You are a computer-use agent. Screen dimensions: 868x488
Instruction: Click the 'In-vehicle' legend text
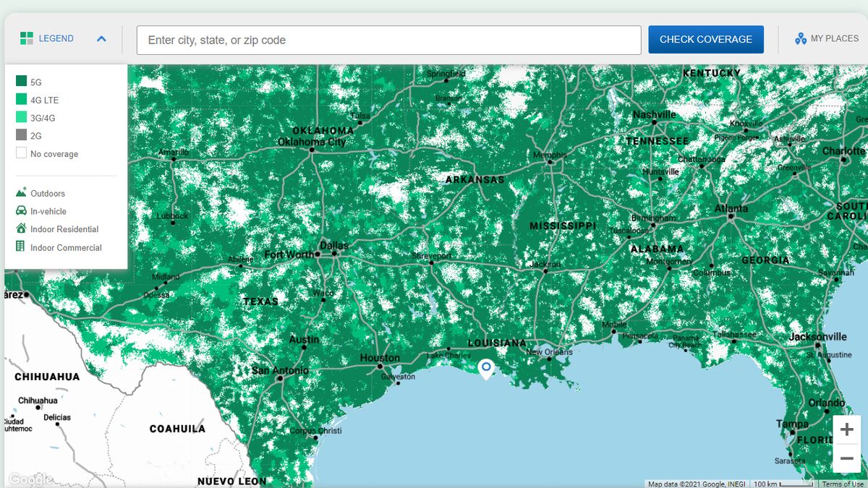click(48, 212)
